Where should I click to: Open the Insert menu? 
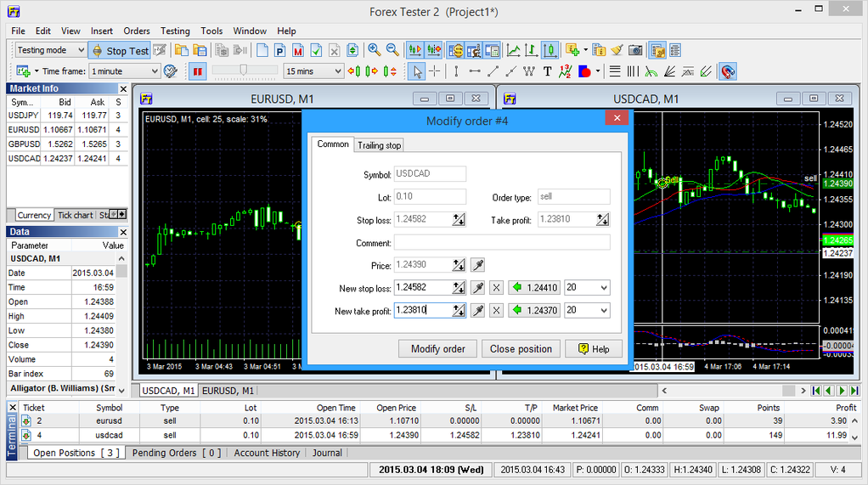pyautogui.click(x=102, y=31)
